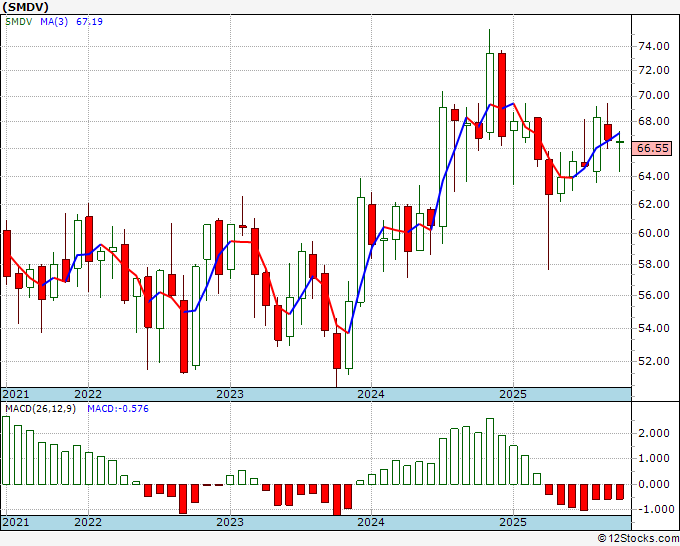Click the 1.000 MACD axis label
The height and width of the screenshot is (546, 680).
pyautogui.click(x=653, y=458)
